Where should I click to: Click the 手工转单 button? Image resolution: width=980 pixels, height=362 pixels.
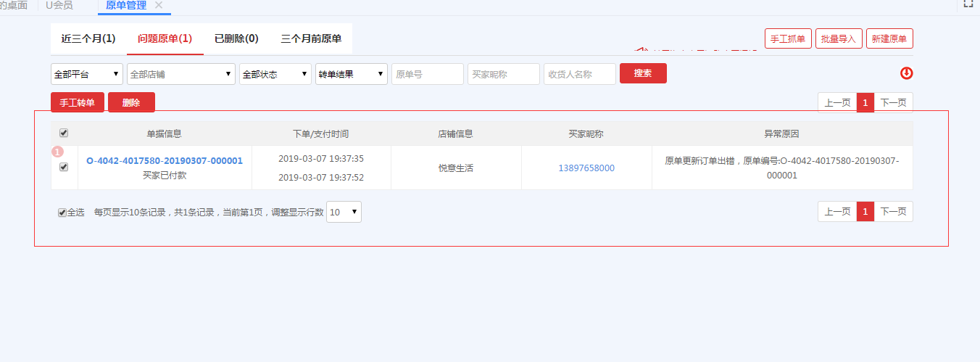coord(78,103)
